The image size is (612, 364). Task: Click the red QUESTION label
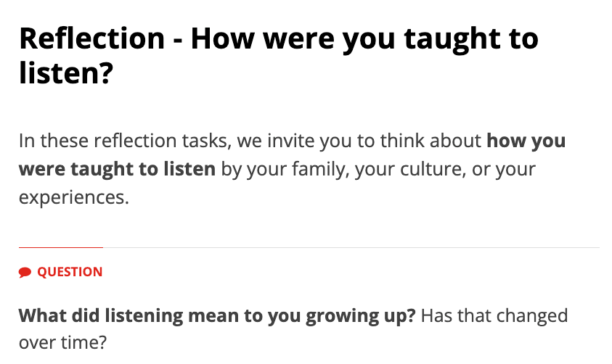click(x=70, y=273)
